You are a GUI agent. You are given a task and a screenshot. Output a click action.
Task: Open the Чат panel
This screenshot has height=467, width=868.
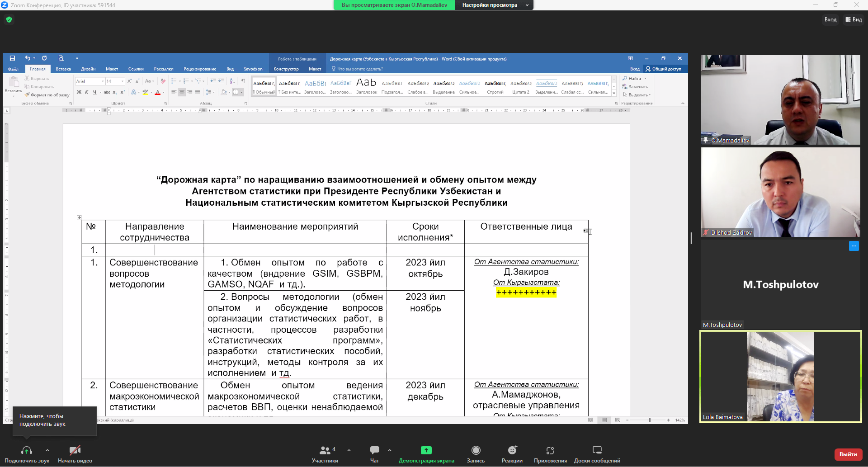[374, 451]
